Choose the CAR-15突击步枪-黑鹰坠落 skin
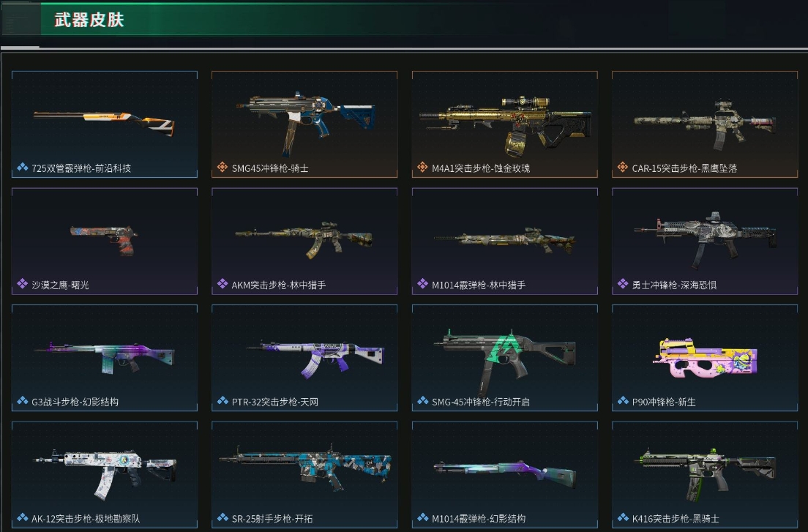Image resolution: width=808 pixels, height=532 pixels. pos(704,124)
